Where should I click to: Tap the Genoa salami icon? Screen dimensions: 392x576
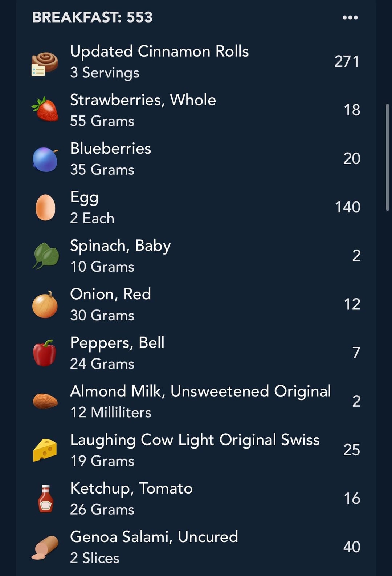click(x=45, y=547)
